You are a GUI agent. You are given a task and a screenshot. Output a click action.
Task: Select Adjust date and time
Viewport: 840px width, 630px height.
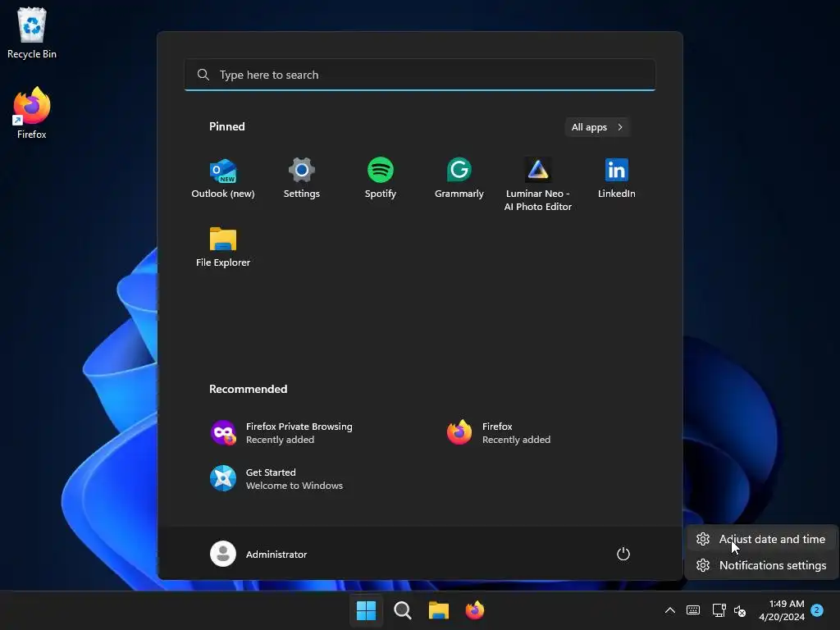(x=761, y=539)
